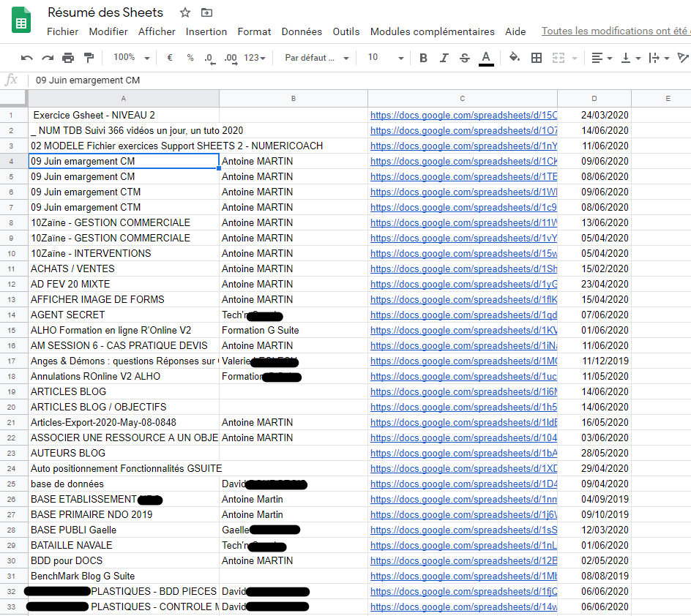Image resolution: width=691 pixels, height=616 pixels.
Task: Open the fill color bucket
Action: point(515,57)
